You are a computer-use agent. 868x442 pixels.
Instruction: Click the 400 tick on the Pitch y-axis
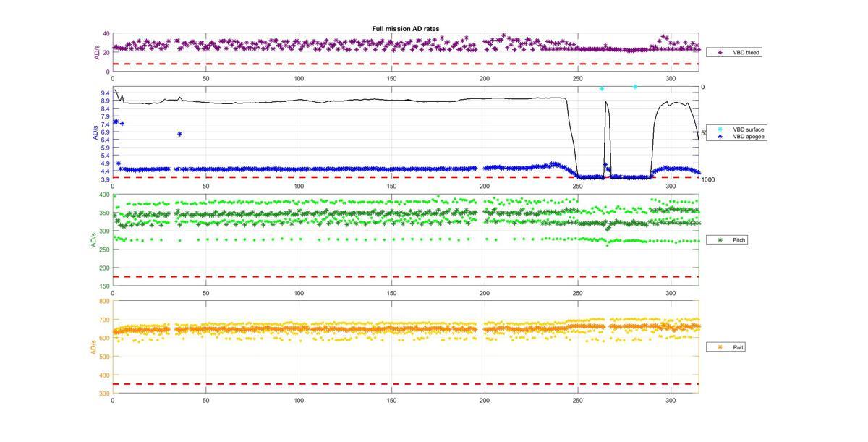(105, 195)
